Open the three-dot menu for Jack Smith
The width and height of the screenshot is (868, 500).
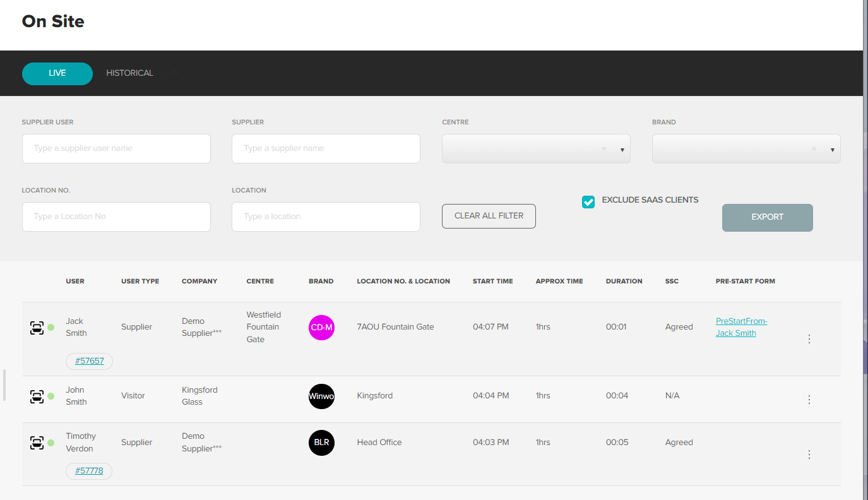click(809, 339)
